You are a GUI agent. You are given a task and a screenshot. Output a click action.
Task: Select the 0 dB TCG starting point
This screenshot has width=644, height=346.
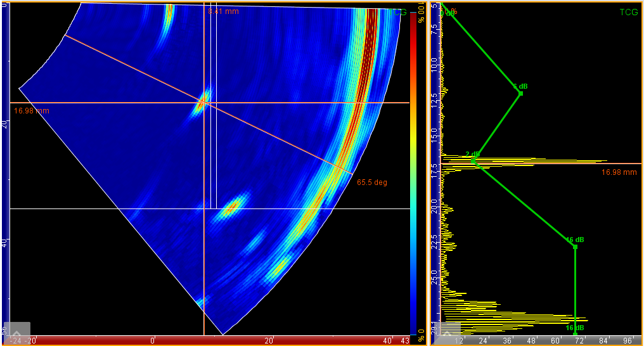pyautogui.click(x=442, y=5)
